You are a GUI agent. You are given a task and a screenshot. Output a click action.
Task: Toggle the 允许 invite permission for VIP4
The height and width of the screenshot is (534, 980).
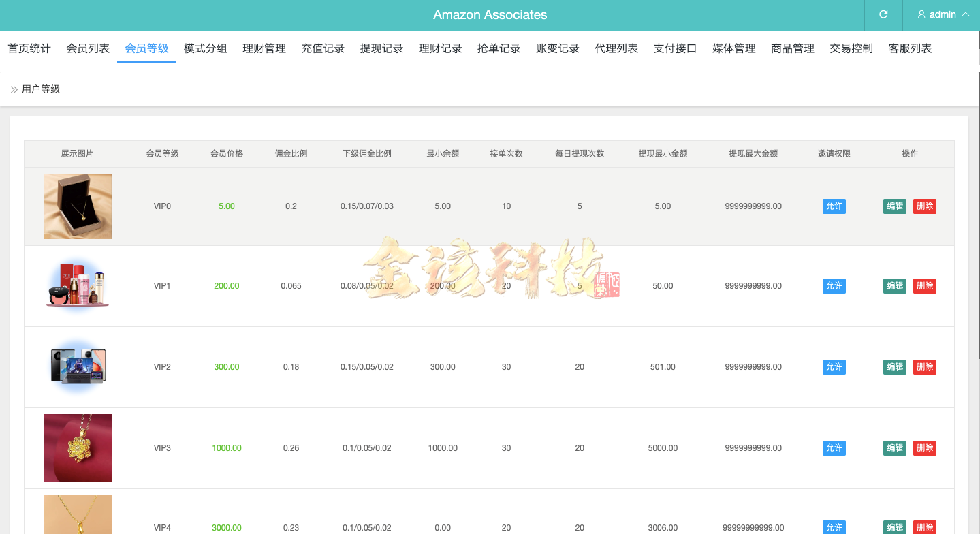coord(834,527)
